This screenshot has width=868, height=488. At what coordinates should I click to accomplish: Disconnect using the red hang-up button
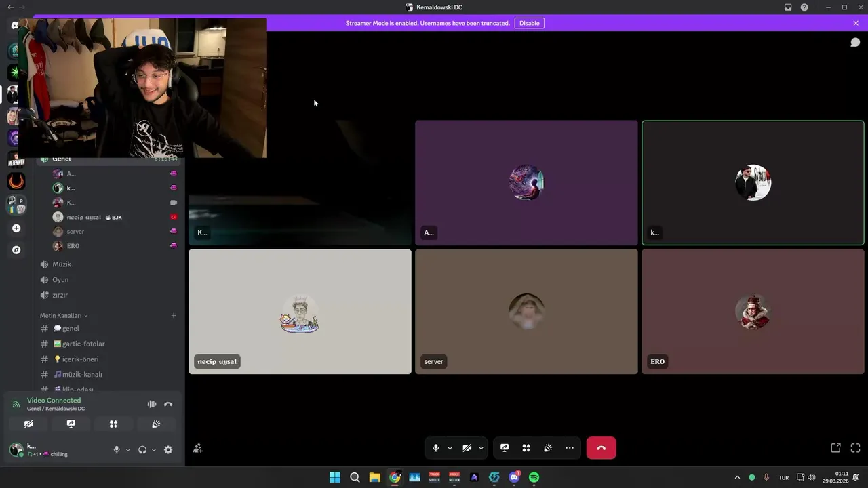[x=601, y=448]
